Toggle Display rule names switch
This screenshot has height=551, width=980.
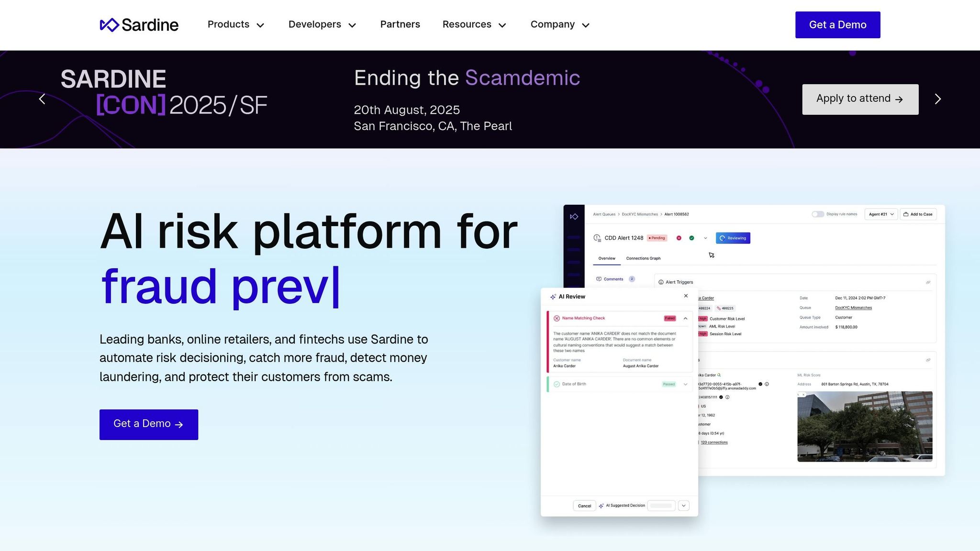click(818, 214)
